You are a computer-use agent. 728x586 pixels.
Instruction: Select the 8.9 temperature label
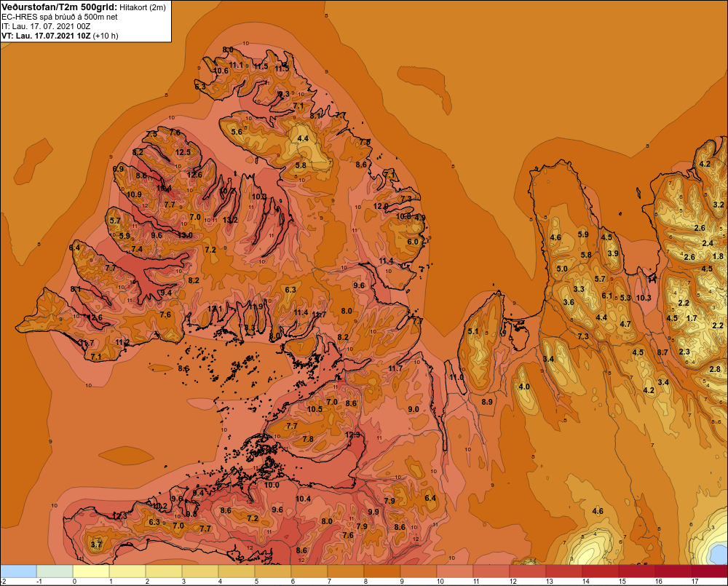(487, 402)
